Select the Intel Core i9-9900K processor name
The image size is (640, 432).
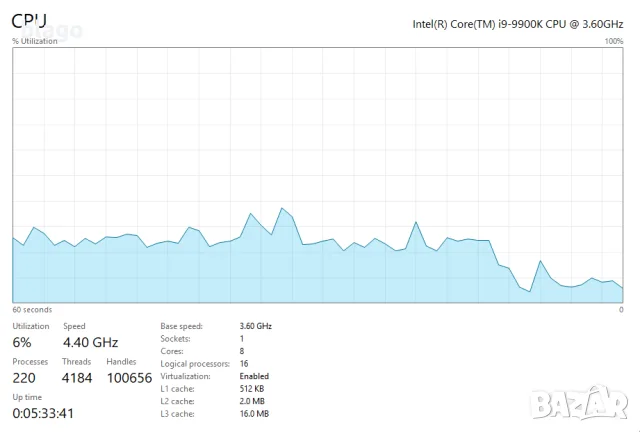point(518,24)
